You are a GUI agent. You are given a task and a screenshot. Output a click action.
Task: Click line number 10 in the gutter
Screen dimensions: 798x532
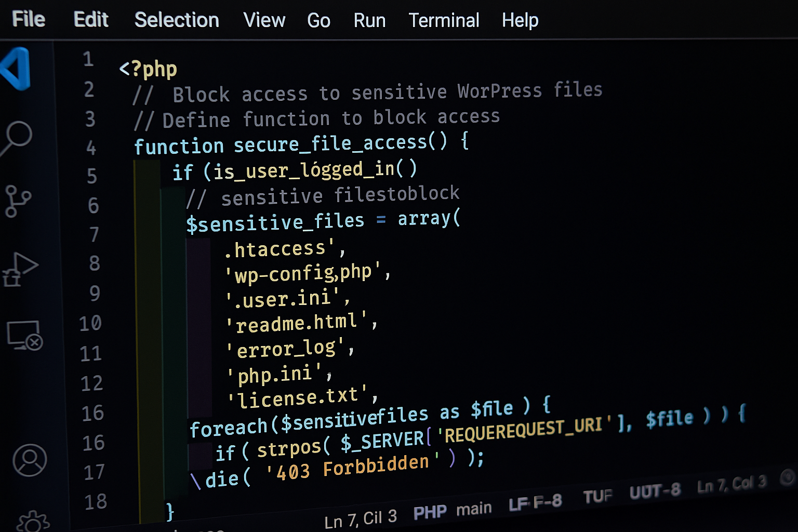(90, 323)
